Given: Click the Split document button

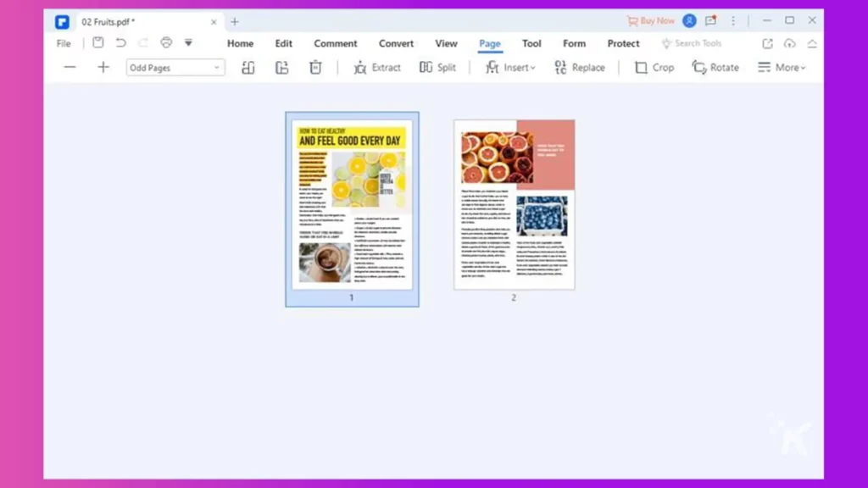Looking at the screenshot, I should [438, 68].
